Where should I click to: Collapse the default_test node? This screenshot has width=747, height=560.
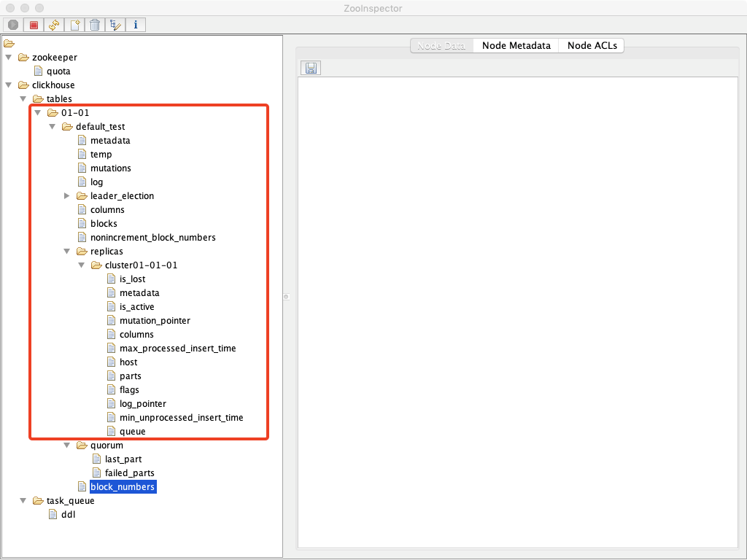click(53, 127)
